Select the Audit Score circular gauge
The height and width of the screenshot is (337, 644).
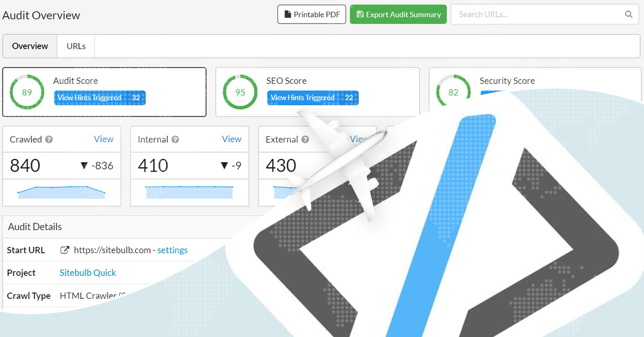[x=27, y=92]
